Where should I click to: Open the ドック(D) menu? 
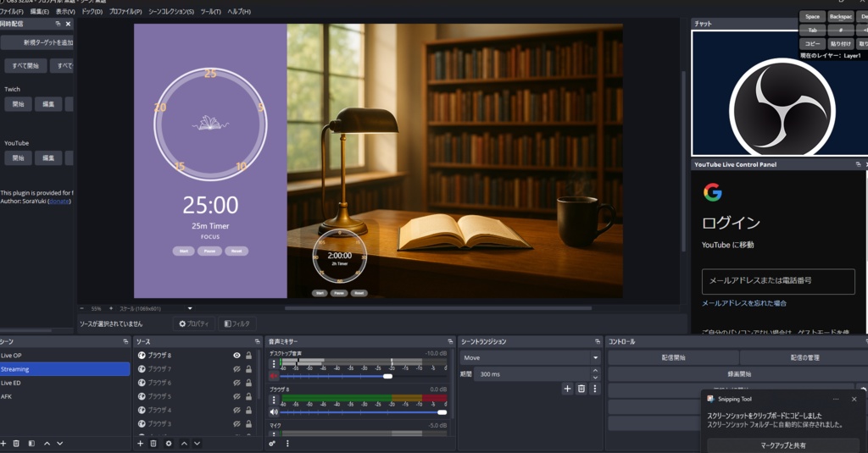pyautogui.click(x=92, y=12)
